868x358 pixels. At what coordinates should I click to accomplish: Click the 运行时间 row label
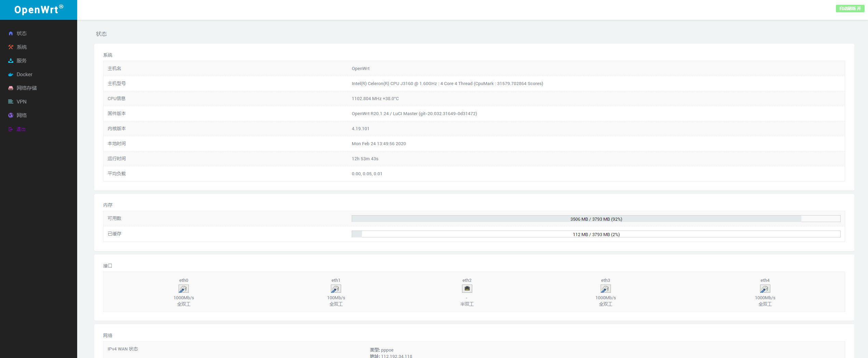(x=117, y=159)
